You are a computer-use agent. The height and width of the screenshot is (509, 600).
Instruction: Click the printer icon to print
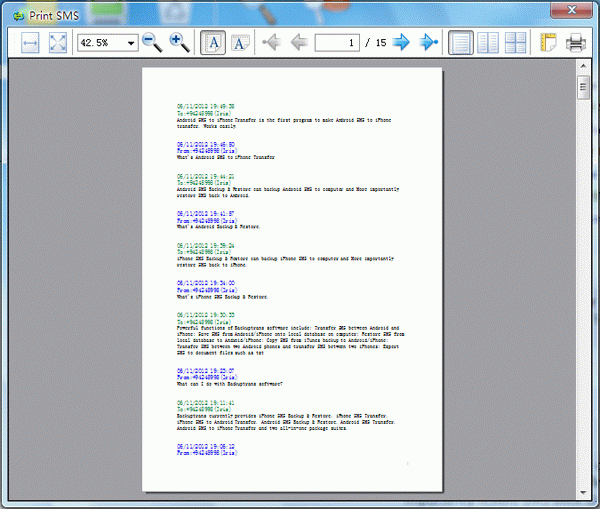click(576, 42)
